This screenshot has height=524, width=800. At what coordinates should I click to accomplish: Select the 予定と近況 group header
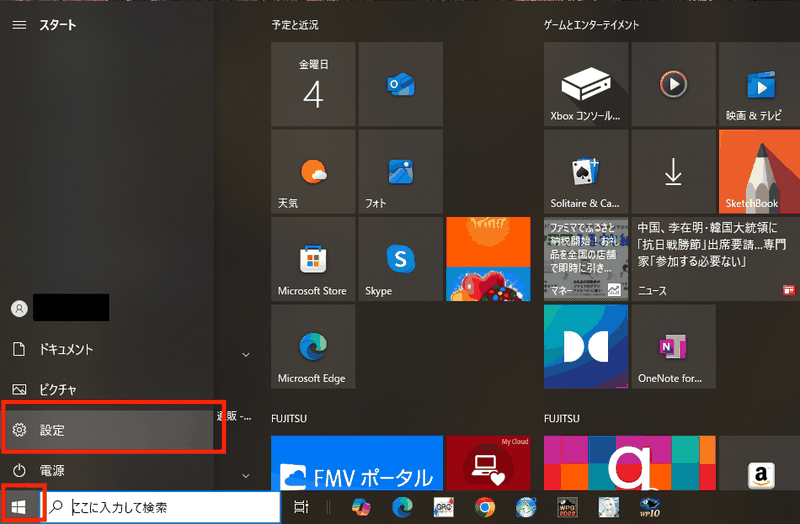click(x=295, y=25)
